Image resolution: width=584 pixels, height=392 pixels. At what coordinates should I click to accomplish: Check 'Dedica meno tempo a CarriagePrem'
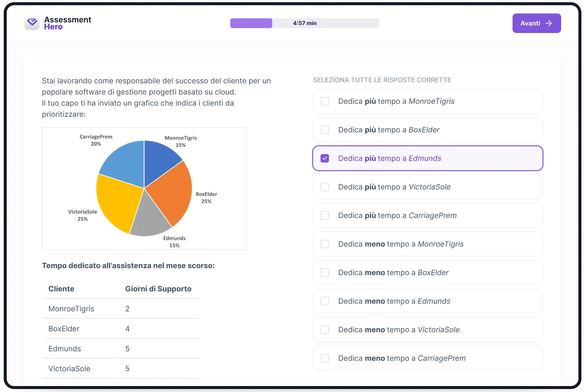(325, 358)
